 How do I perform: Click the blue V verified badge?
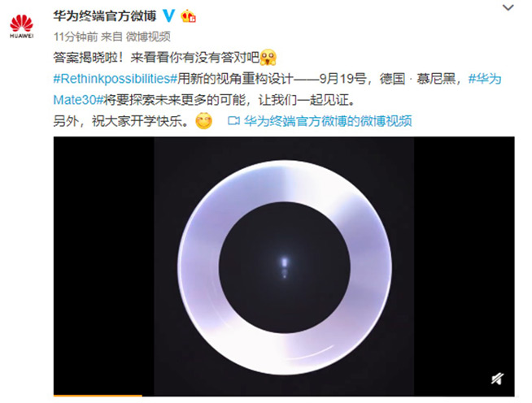pos(168,16)
